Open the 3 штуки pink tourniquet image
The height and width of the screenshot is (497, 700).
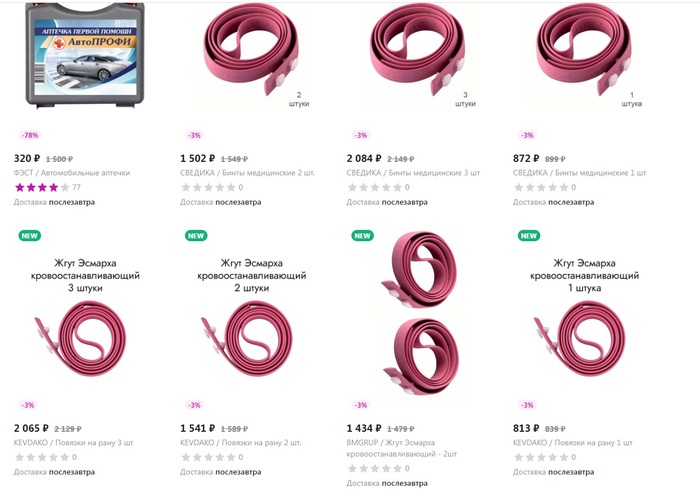coord(417,55)
